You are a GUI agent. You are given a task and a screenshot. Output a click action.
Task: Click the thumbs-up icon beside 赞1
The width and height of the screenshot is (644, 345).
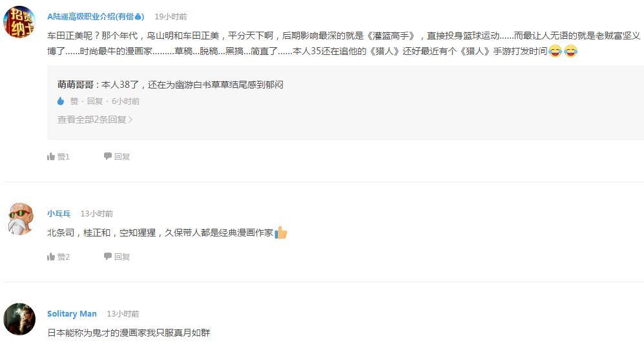pyautogui.click(x=51, y=156)
